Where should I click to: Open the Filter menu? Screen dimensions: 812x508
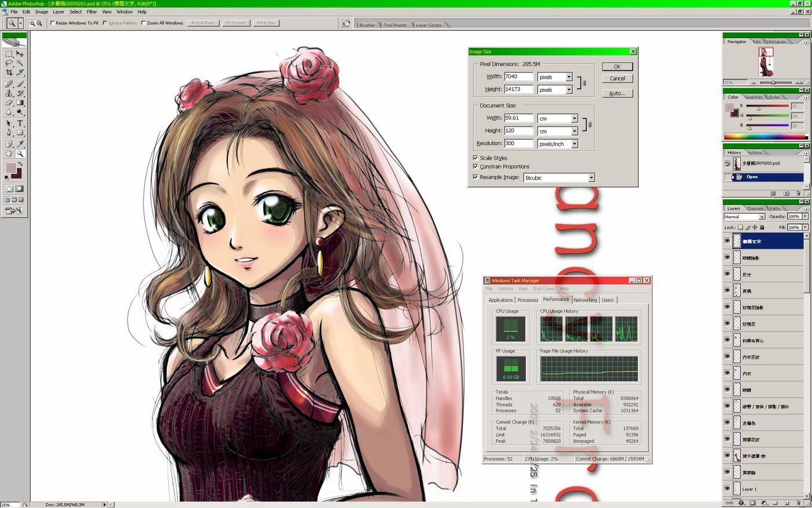point(92,12)
